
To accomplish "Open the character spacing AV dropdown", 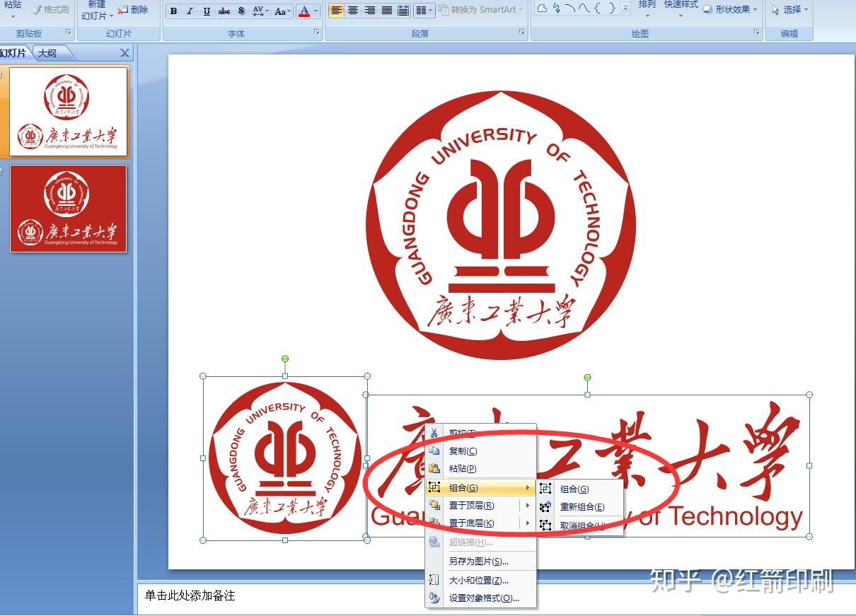I will tap(260, 11).
